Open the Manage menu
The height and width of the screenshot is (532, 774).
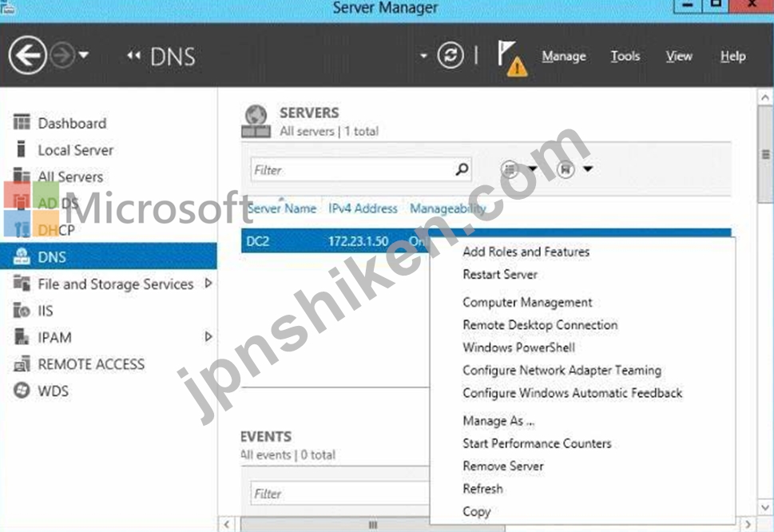(564, 56)
